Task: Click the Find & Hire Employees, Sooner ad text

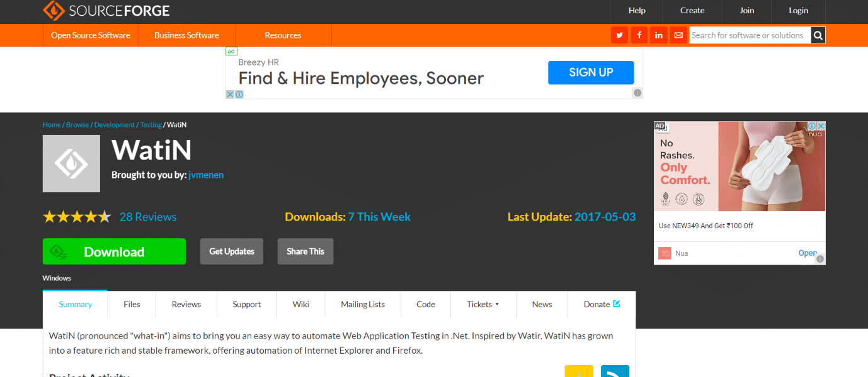Action: (361, 78)
